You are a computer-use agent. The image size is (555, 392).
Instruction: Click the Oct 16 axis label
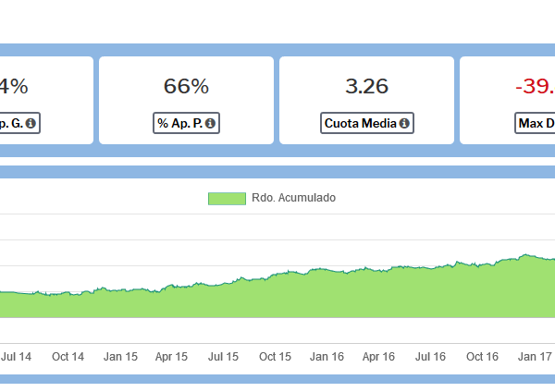pos(483,355)
